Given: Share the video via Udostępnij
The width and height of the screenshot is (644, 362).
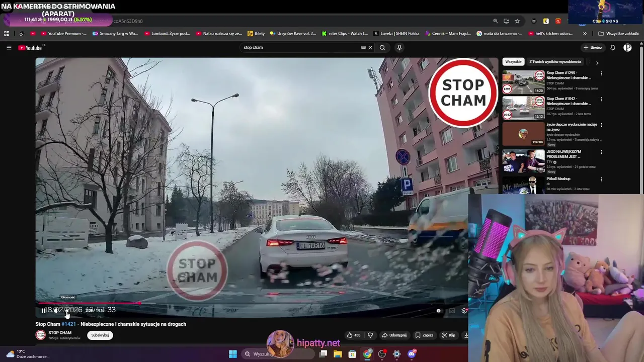Looking at the screenshot, I should 394,335.
